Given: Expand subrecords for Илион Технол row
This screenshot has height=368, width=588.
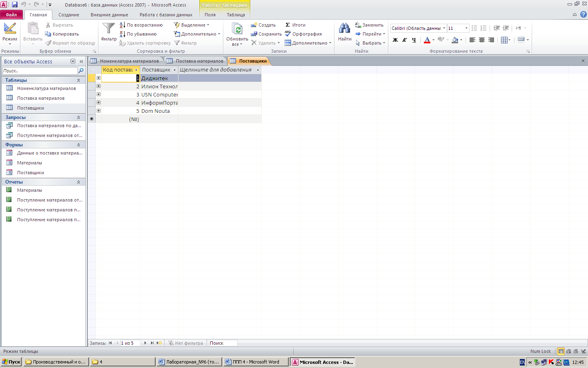Looking at the screenshot, I should coord(98,86).
